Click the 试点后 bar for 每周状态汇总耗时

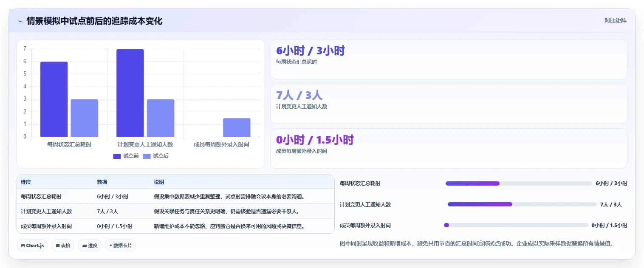(84, 118)
